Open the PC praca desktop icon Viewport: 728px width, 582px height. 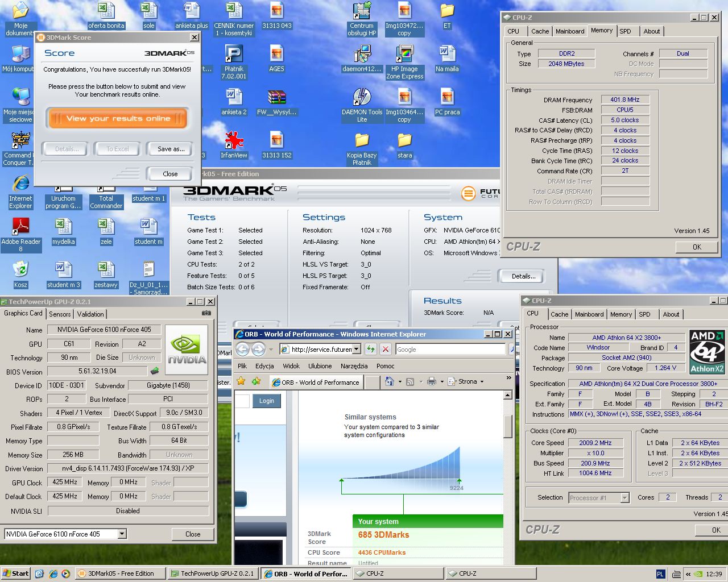click(x=447, y=102)
